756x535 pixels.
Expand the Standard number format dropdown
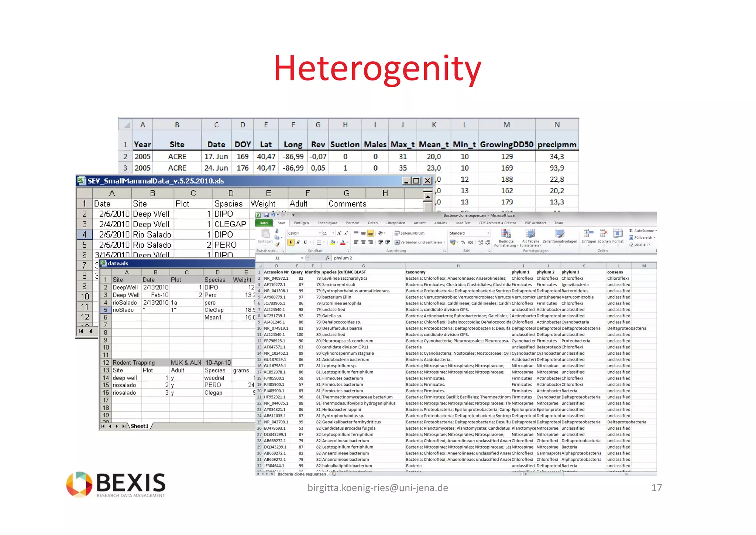pyautogui.click(x=488, y=233)
